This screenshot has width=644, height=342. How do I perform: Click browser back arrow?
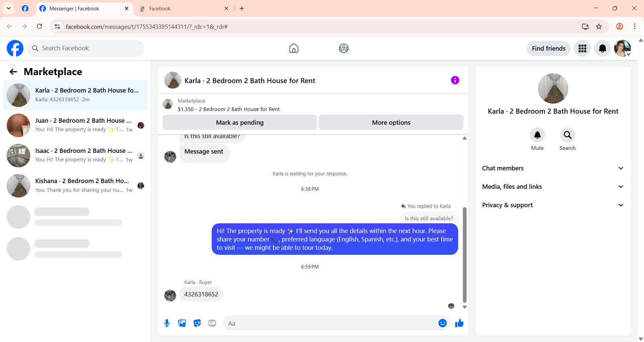coord(9,26)
